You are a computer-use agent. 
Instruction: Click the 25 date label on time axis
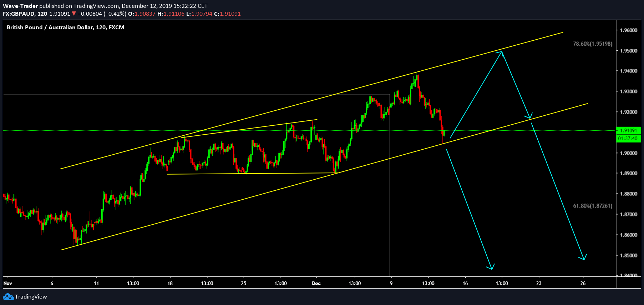(244, 283)
